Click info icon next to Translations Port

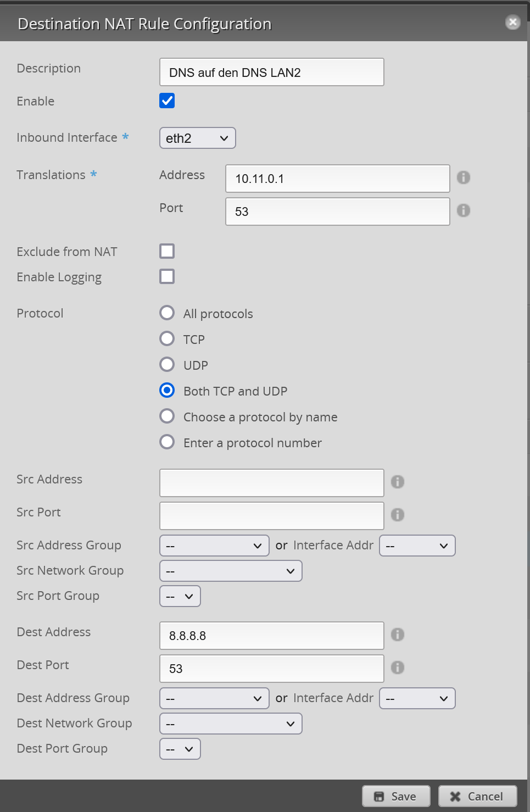click(x=463, y=210)
